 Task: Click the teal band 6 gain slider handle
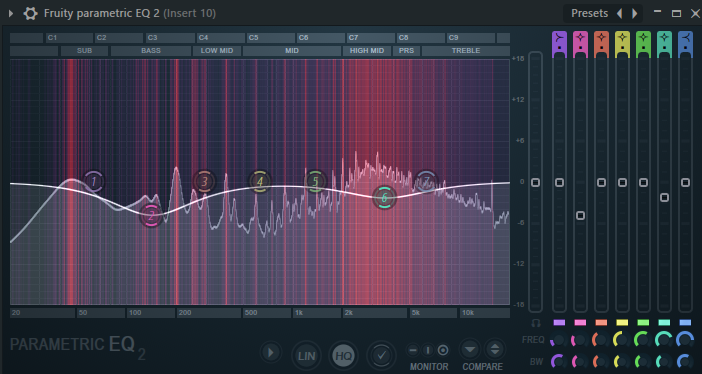tap(664, 197)
